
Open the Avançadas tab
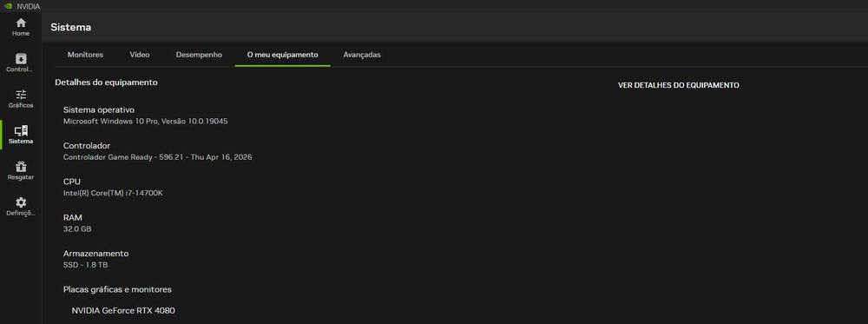(361, 55)
